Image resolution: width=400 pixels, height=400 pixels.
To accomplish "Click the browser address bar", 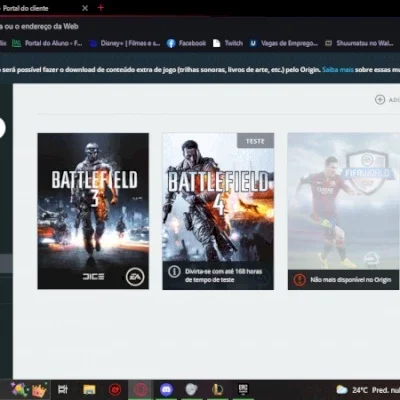I will (x=200, y=26).
